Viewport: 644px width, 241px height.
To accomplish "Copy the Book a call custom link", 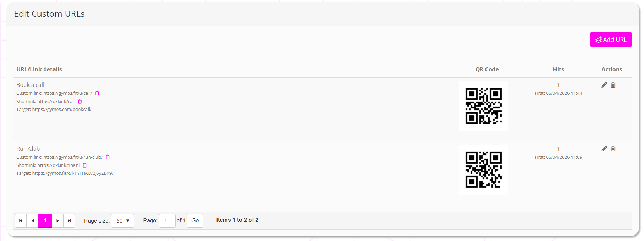I will (97, 93).
